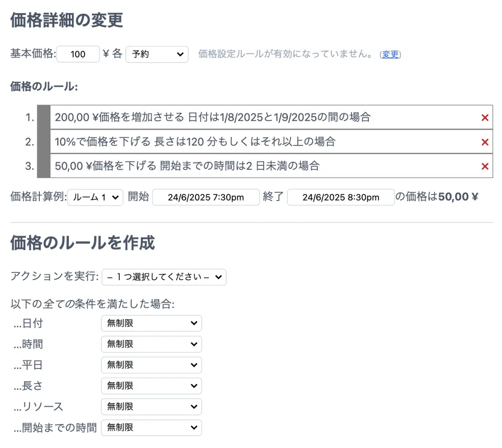Open the 開始までの時間 condition dropdown
This screenshot has height=448, width=502.
click(x=152, y=428)
